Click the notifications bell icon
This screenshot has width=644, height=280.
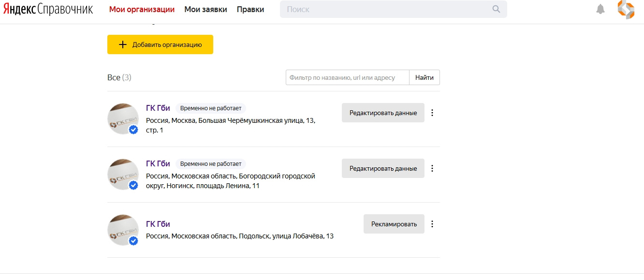point(600,9)
